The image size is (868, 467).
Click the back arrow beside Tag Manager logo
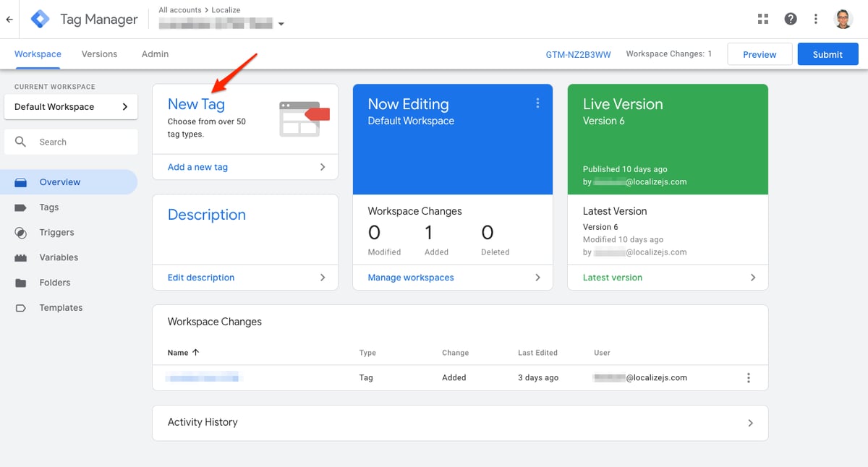pyautogui.click(x=9, y=20)
